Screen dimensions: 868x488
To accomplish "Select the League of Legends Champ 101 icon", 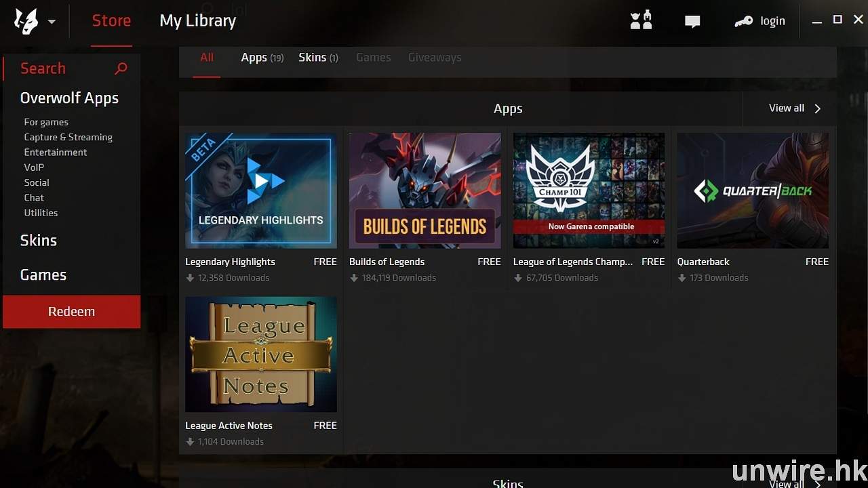I will [x=589, y=190].
